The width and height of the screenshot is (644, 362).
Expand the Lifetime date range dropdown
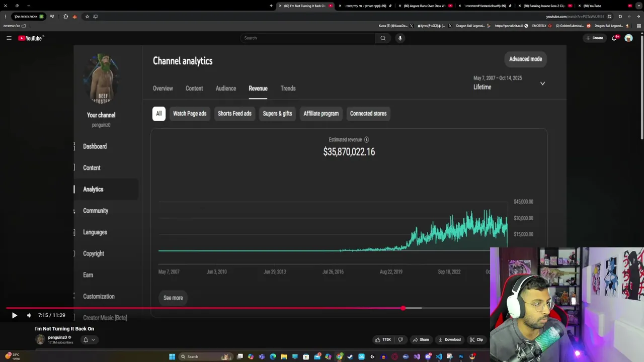[542, 83]
